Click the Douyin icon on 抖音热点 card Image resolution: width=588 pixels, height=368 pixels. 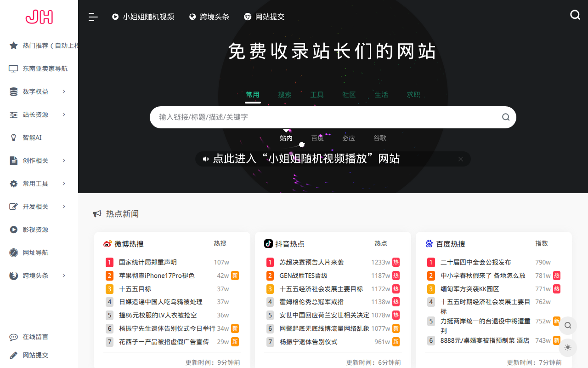coord(269,243)
